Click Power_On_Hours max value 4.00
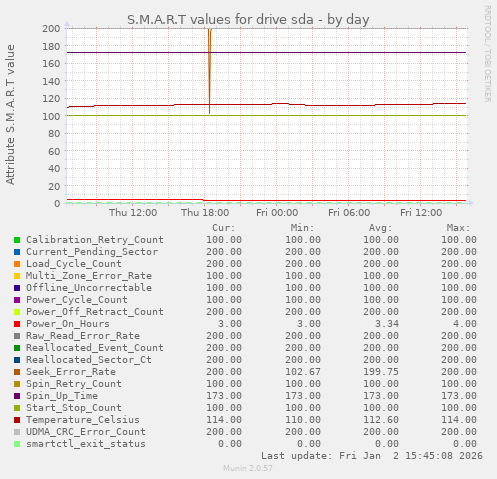Image resolution: width=497 pixels, height=479 pixels. [x=465, y=324]
